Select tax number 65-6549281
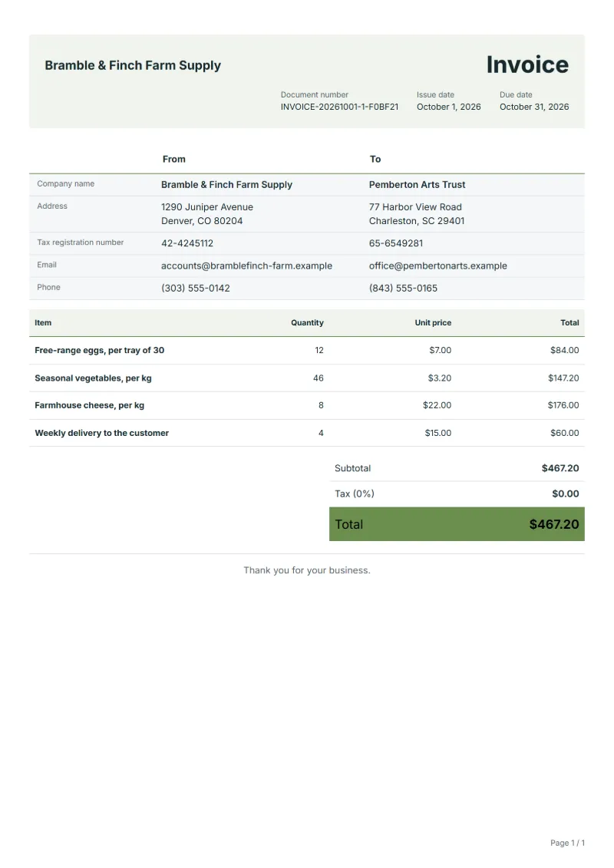 pyautogui.click(x=396, y=243)
